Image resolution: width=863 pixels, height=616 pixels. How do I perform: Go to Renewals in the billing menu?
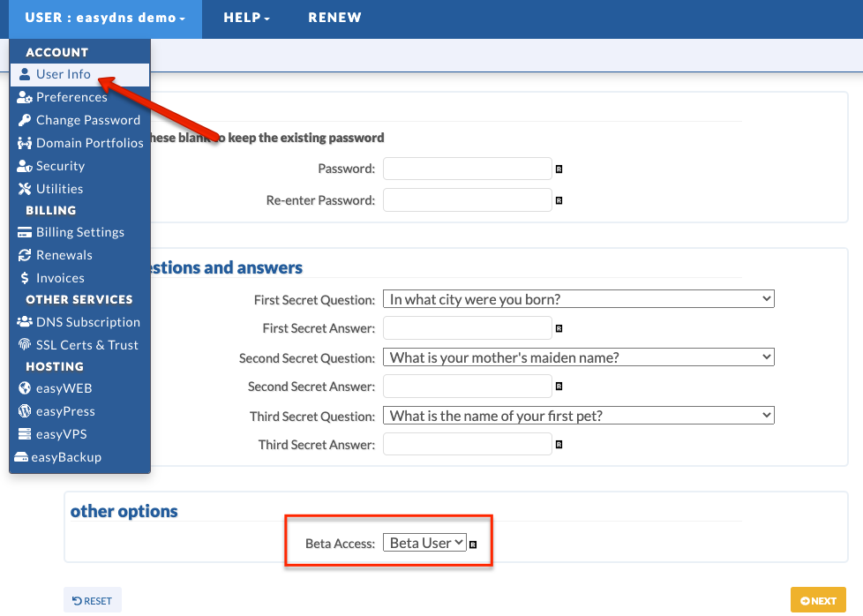click(x=79, y=255)
